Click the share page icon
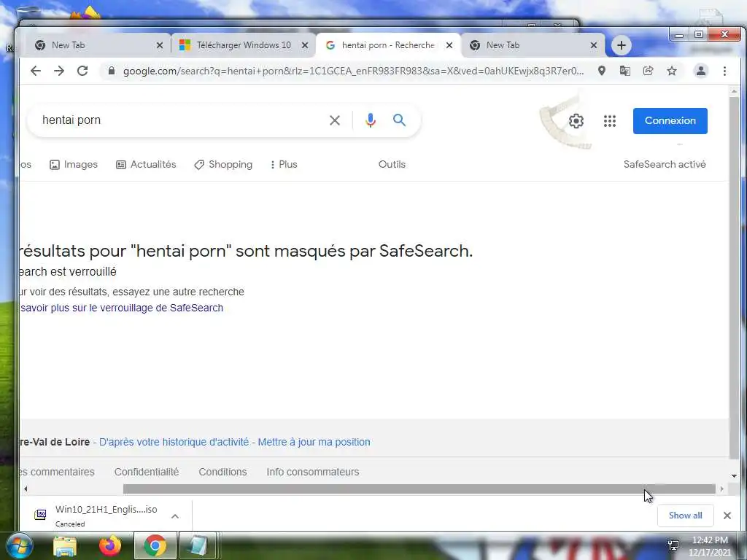 point(649,71)
